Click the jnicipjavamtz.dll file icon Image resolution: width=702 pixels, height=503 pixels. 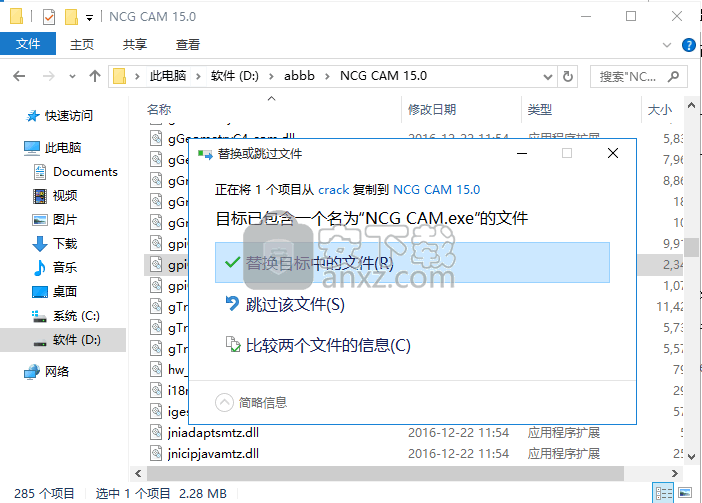(x=156, y=454)
